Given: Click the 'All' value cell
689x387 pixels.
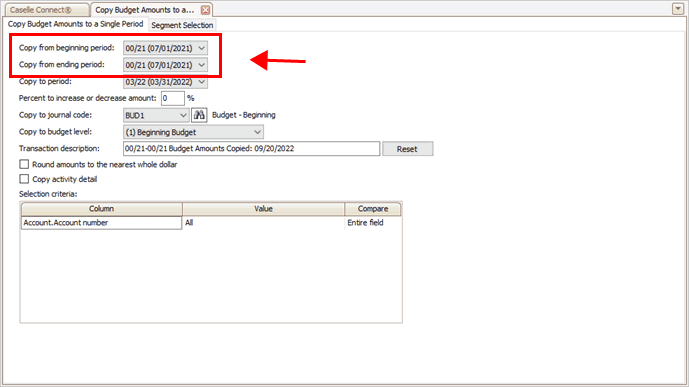Looking at the screenshot, I should pos(263,223).
